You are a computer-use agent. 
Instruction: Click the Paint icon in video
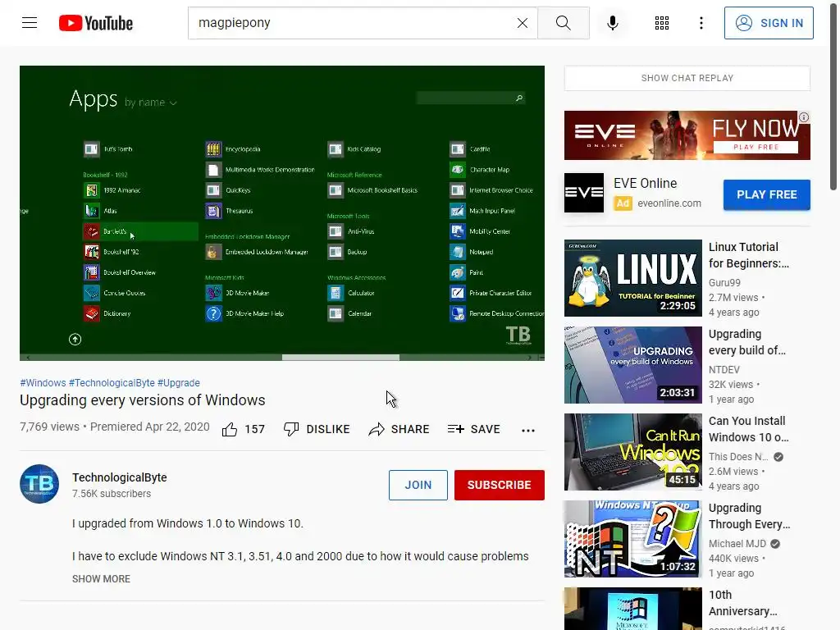coord(458,272)
